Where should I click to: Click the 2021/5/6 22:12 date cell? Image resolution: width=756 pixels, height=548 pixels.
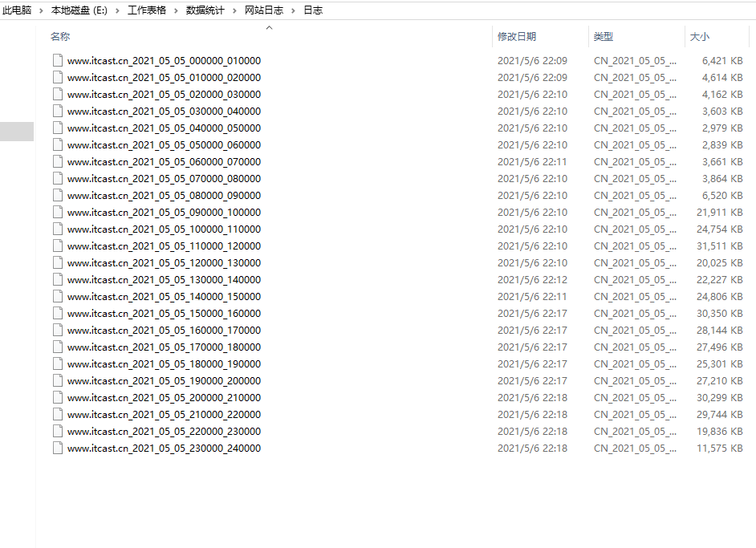[x=532, y=280]
